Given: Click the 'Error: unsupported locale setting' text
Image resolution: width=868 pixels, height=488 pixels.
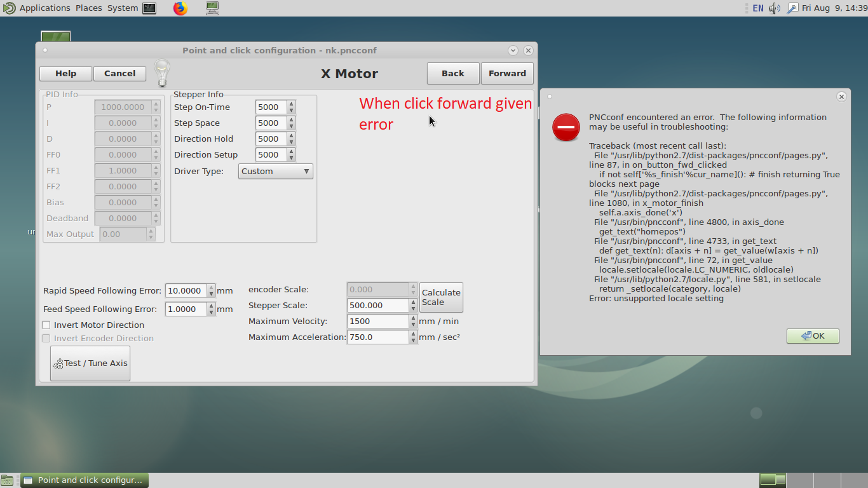Looking at the screenshot, I should point(656,298).
